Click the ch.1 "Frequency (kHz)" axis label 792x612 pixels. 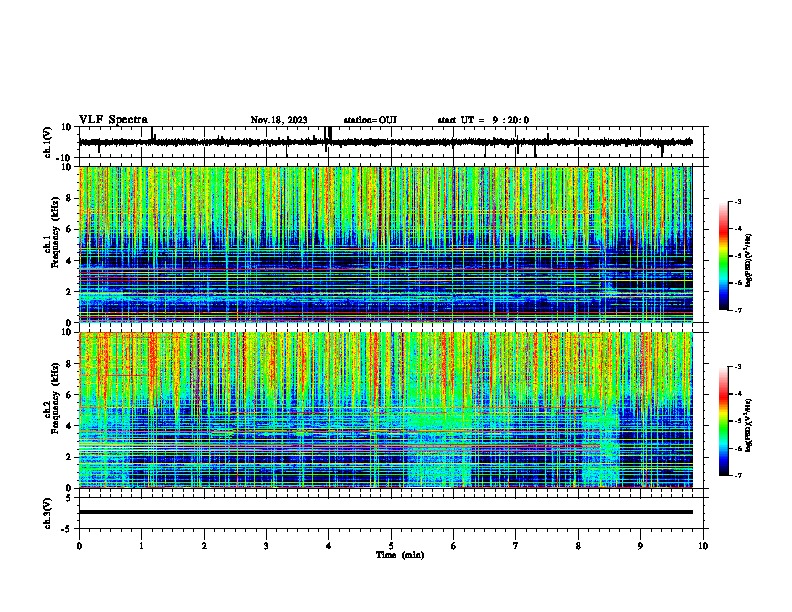point(55,233)
